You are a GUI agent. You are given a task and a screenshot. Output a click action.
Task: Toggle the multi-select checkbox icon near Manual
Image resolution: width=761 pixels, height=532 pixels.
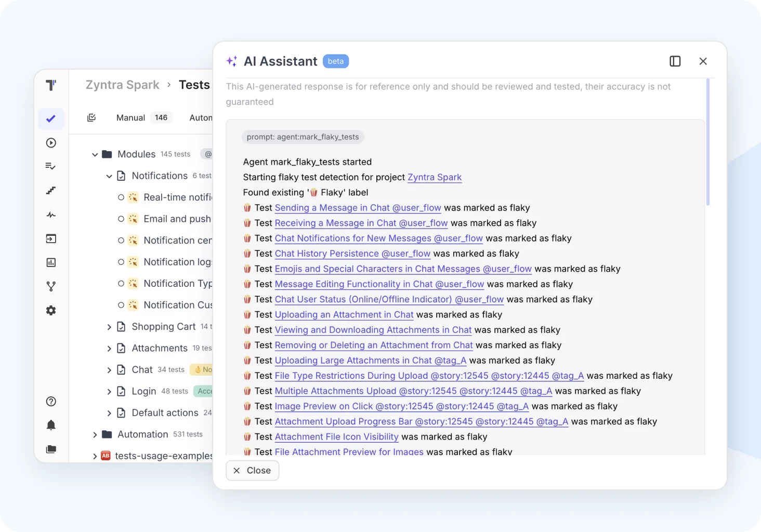tap(91, 118)
